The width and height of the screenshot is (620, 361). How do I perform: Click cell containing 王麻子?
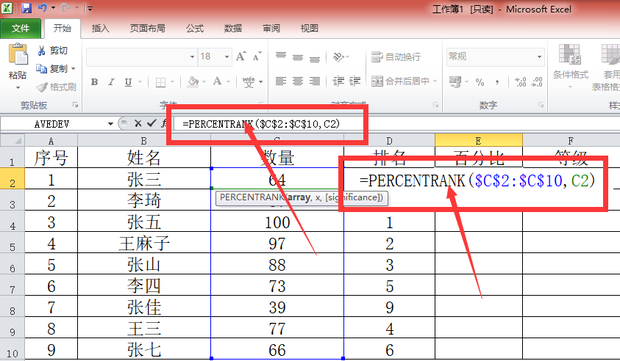[x=144, y=243]
